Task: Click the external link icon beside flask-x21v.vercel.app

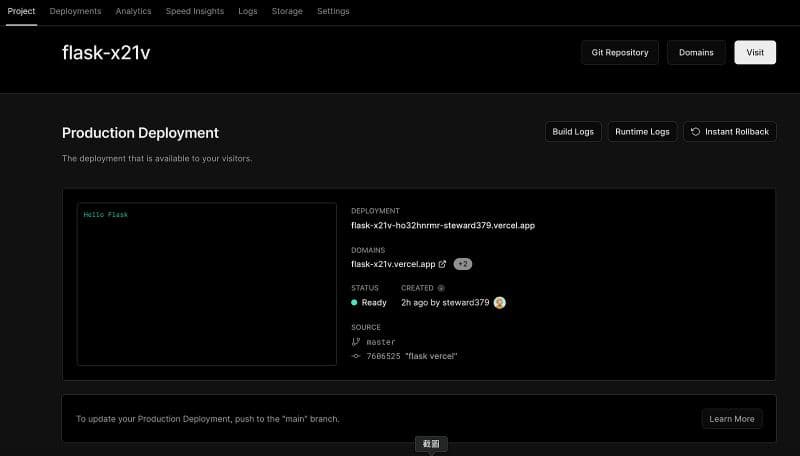Action: [x=443, y=264]
